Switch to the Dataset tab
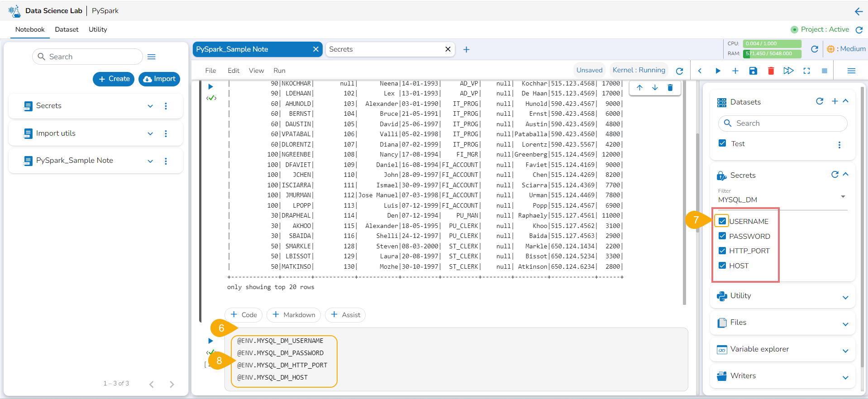Screen dimensions: 868x399 [67, 29]
